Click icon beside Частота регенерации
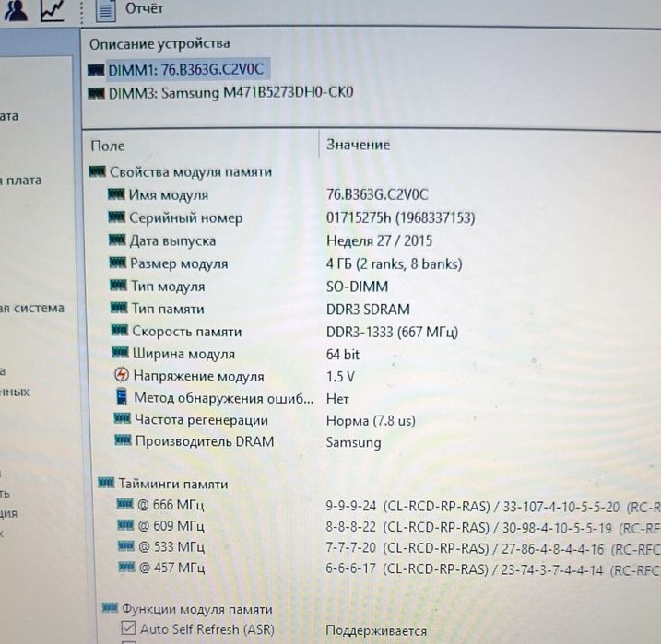 coord(123,418)
